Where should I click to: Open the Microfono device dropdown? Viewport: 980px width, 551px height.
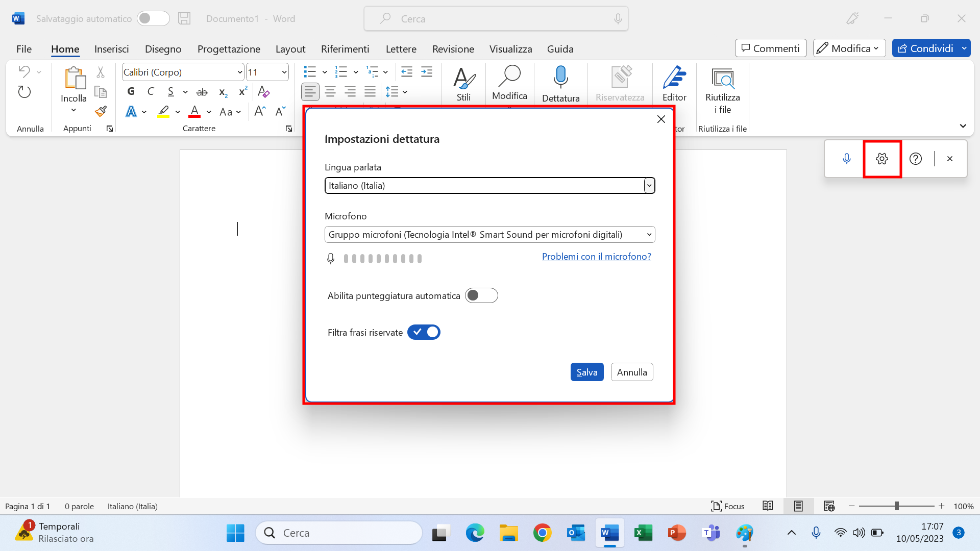coord(649,234)
